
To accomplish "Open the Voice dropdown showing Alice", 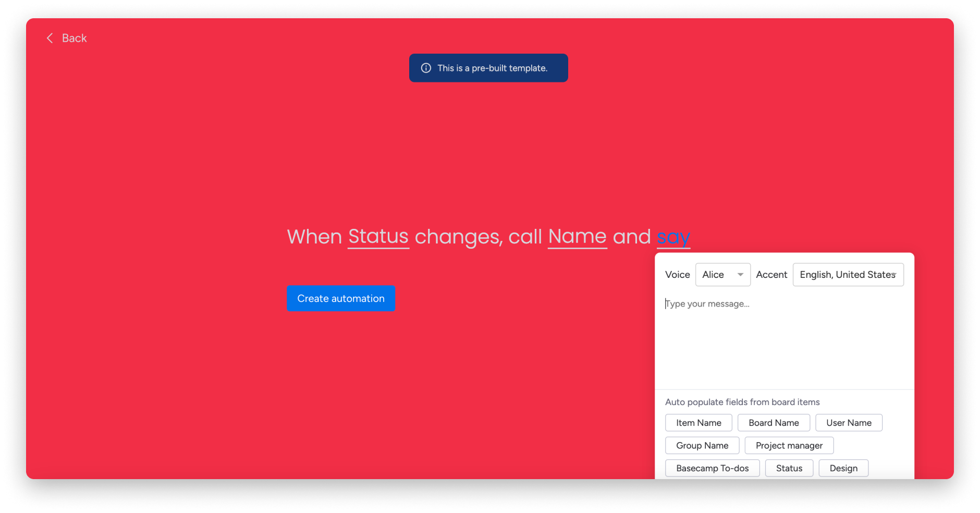I will tap(723, 275).
